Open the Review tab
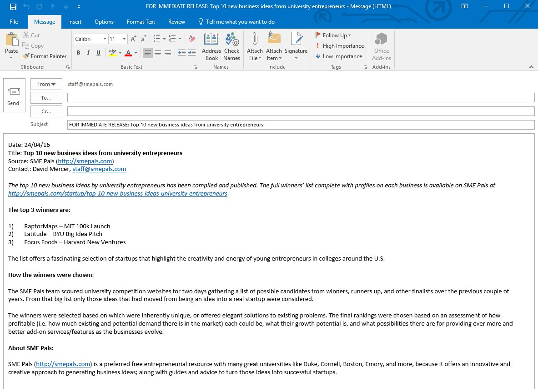Image resolution: width=538 pixels, height=392 pixels. click(x=177, y=22)
